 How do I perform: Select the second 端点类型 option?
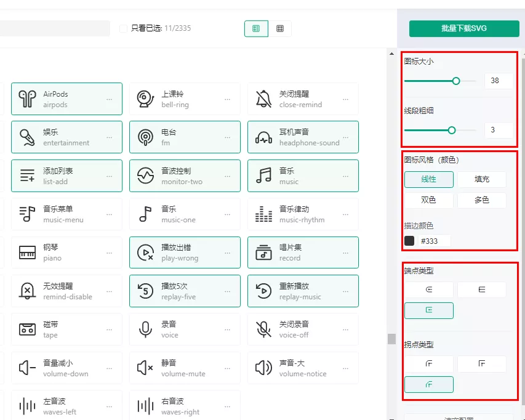(x=482, y=289)
